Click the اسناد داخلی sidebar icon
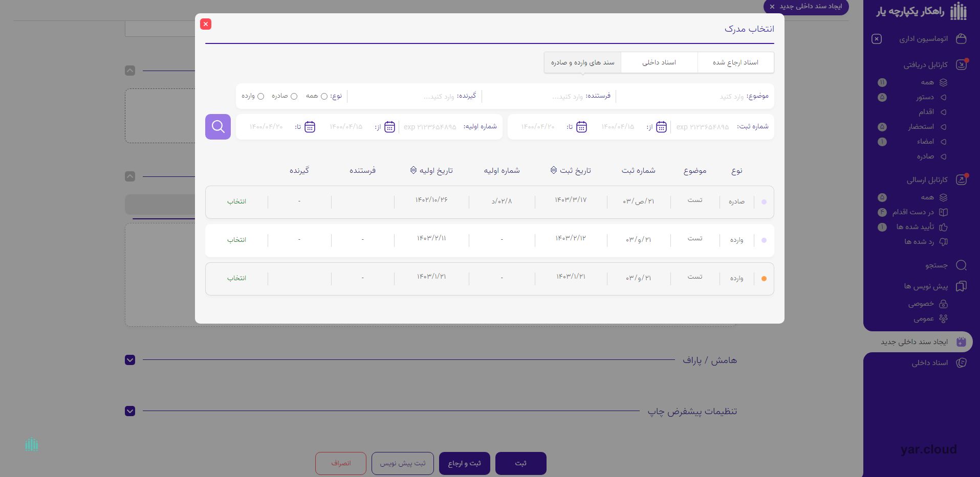The image size is (980, 477). pos(961,362)
